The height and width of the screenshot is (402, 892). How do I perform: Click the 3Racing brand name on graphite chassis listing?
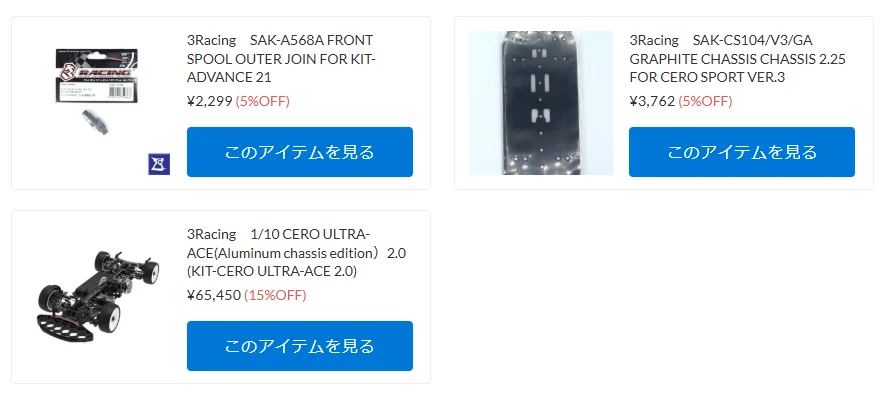(x=654, y=40)
